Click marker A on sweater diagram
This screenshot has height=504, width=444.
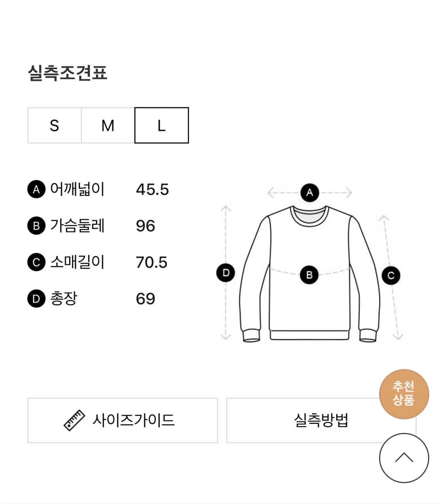coord(309,193)
